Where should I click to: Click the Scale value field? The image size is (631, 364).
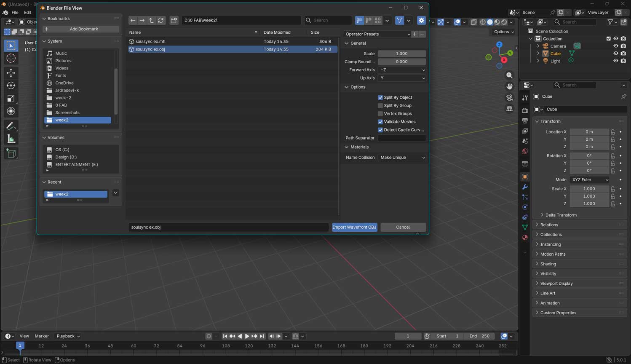pos(401,54)
